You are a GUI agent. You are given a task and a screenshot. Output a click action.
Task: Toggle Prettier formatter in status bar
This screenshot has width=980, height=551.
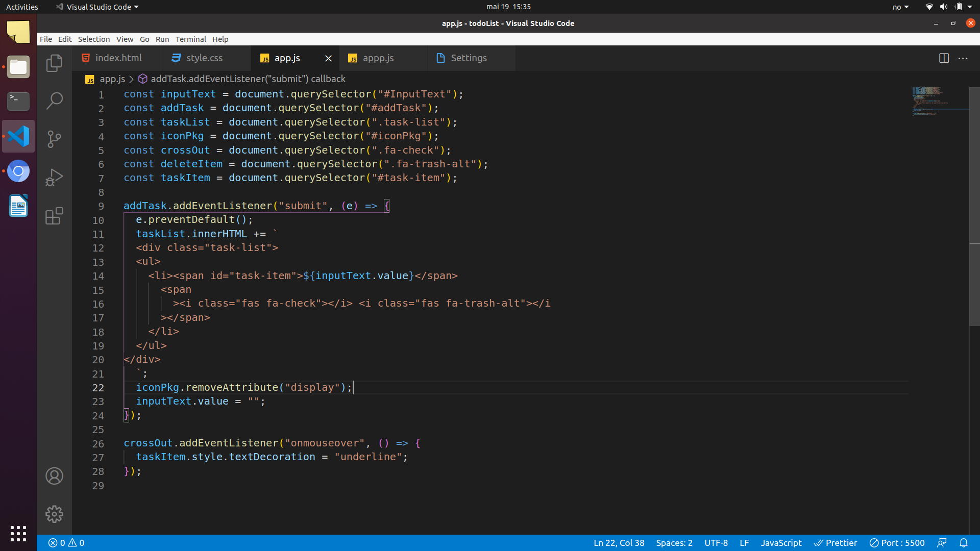coord(835,543)
